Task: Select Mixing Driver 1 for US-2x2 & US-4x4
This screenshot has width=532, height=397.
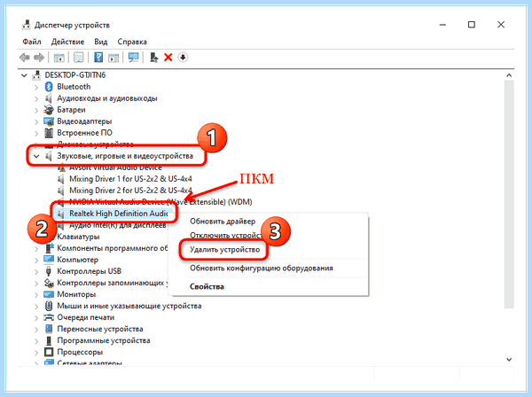Action: (x=130, y=179)
